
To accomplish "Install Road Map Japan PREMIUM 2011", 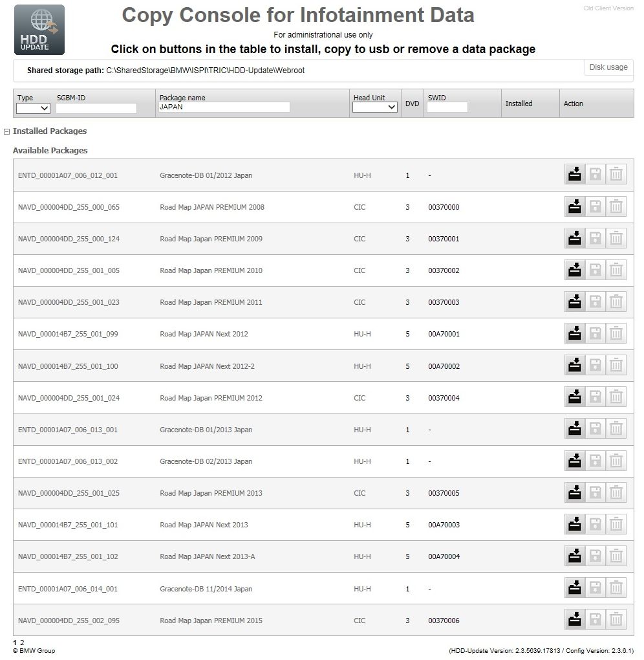I will coord(575,302).
